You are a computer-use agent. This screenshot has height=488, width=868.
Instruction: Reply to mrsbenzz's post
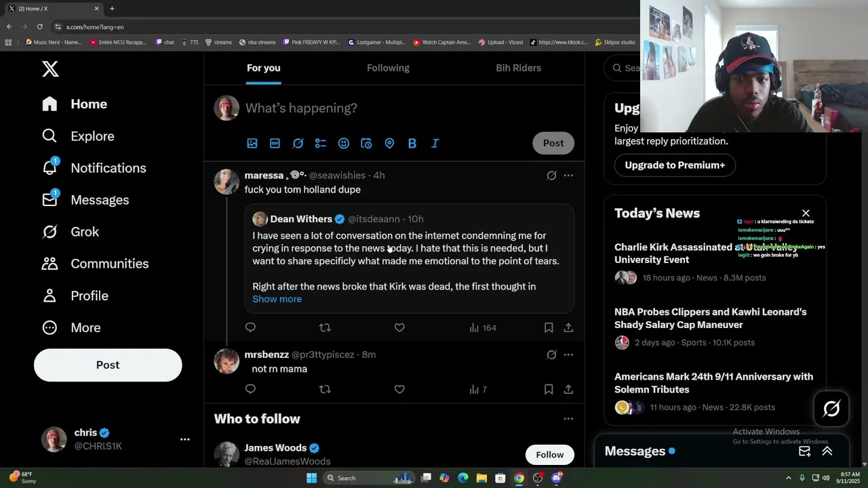(x=250, y=389)
